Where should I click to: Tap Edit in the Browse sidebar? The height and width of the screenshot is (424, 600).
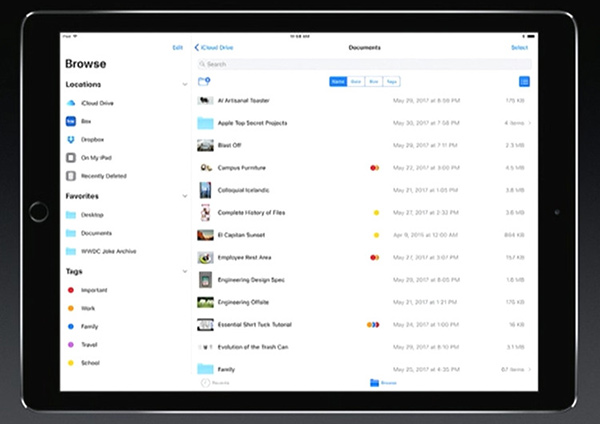point(178,47)
